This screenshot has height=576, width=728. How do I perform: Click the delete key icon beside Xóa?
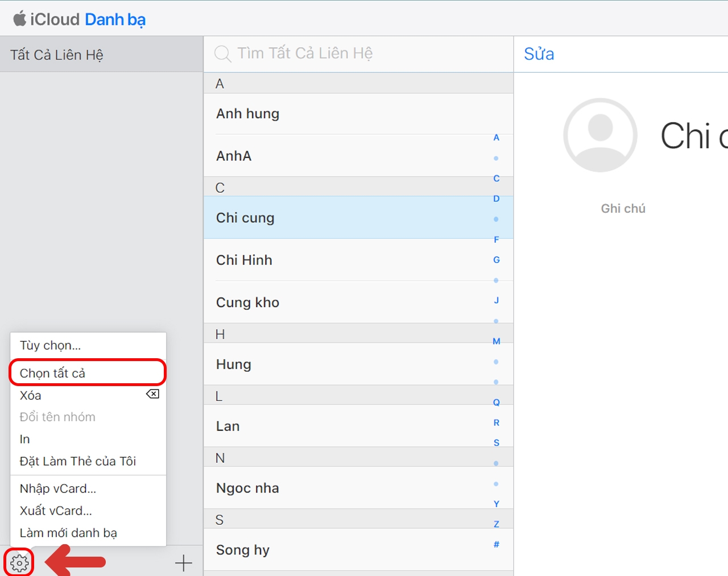point(152,394)
